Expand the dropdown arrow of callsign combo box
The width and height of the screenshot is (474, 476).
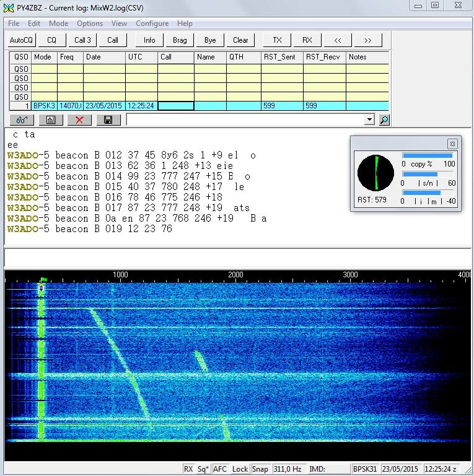click(x=370, y=119)
